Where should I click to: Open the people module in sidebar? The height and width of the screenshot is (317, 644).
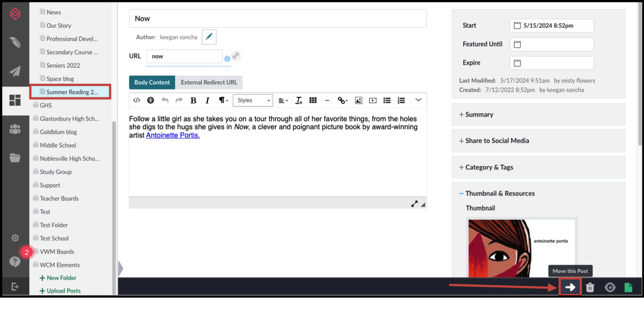[x=15, y=129]
